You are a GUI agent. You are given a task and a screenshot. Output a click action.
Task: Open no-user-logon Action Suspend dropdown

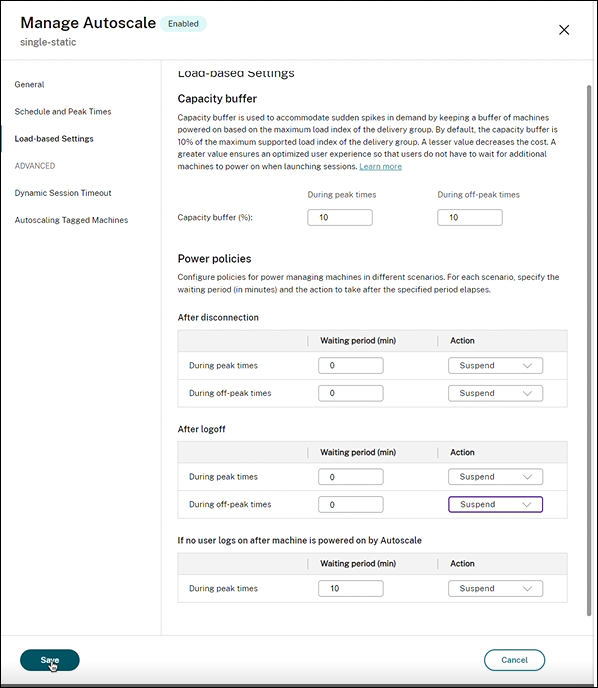point(495,588)
